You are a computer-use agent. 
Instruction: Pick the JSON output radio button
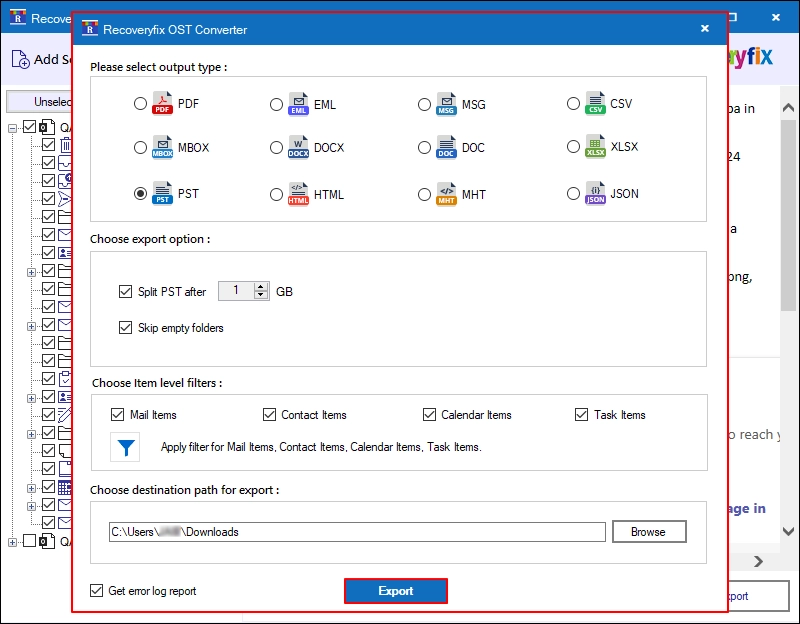(x=573, y=193)
